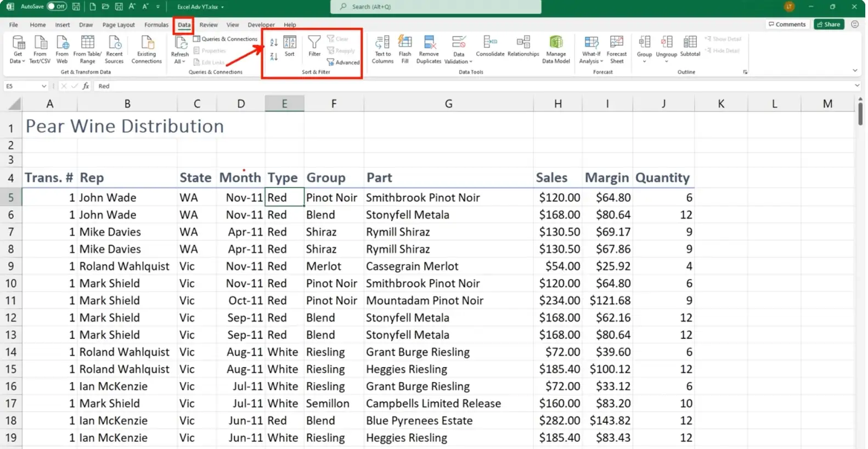Open the Page Layout tab
Image resolution: width=868 pixels, height=449 pixels.
pyautogui.click(x=119, y=25)
